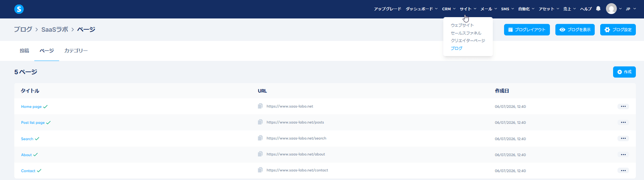Viewport: 644px width, 180px height.
Task: Expand the 売上 dropdown menu
Action: (x=569, y=9)
